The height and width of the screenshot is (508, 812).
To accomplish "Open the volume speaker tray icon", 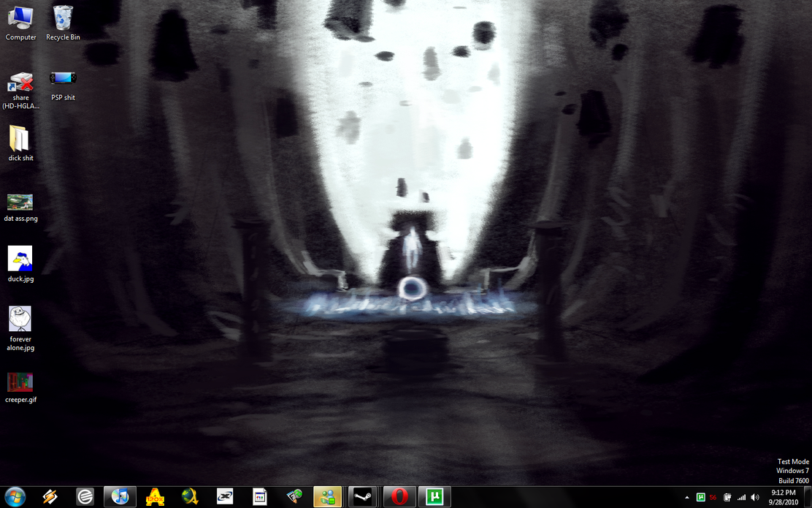I will click(755, 498).
